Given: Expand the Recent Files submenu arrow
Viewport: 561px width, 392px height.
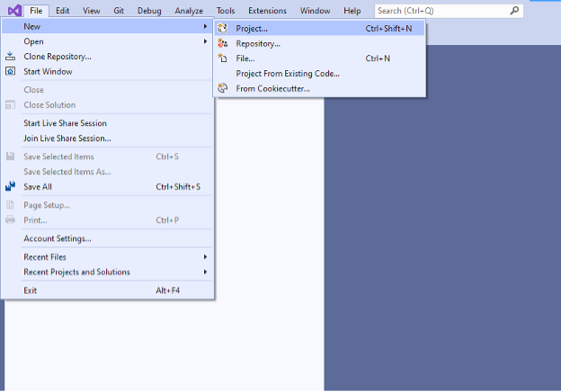Looking at the screenshot, I should [205, 257].
